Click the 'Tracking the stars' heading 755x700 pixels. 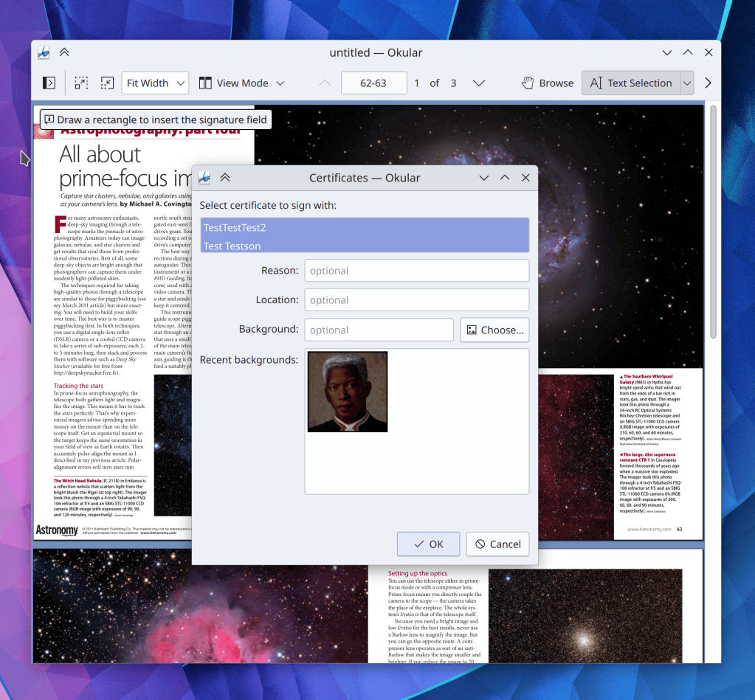(78, 386)
